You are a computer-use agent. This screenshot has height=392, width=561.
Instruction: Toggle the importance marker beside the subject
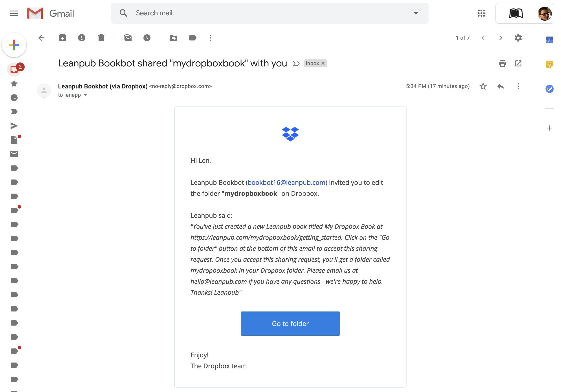click(x=296, y=64)
